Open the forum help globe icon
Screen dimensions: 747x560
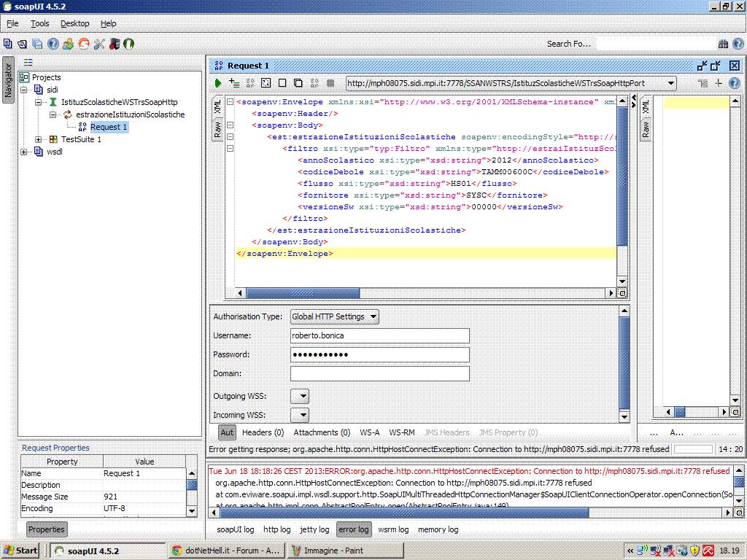53,44
